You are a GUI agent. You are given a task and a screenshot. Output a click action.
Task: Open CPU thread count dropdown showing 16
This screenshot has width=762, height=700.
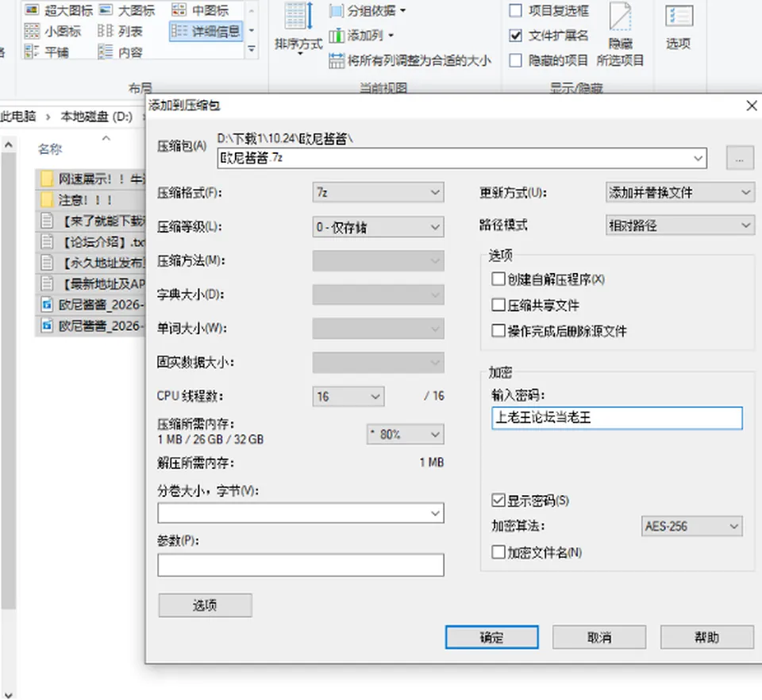(x=348, y=396)
